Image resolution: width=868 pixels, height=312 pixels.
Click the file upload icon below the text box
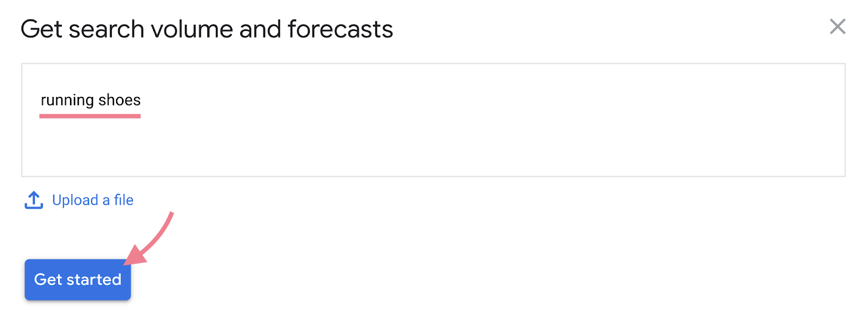point(34,200)
